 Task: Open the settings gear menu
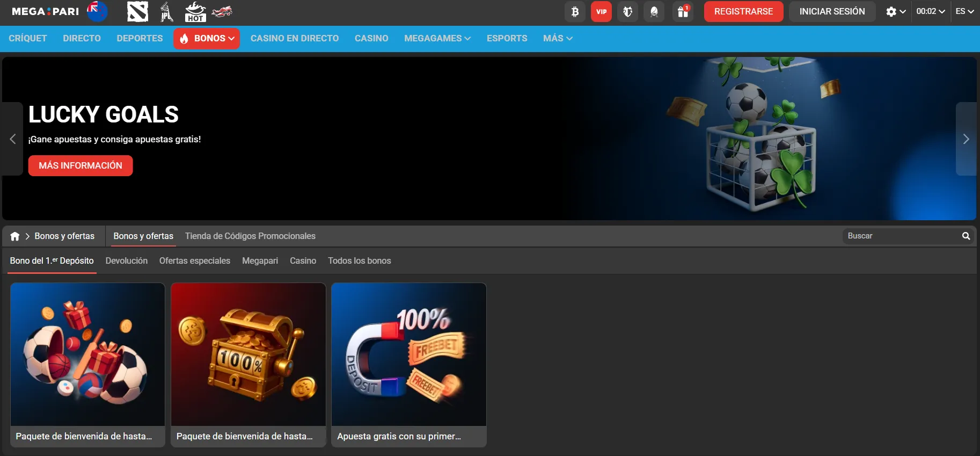896,11
